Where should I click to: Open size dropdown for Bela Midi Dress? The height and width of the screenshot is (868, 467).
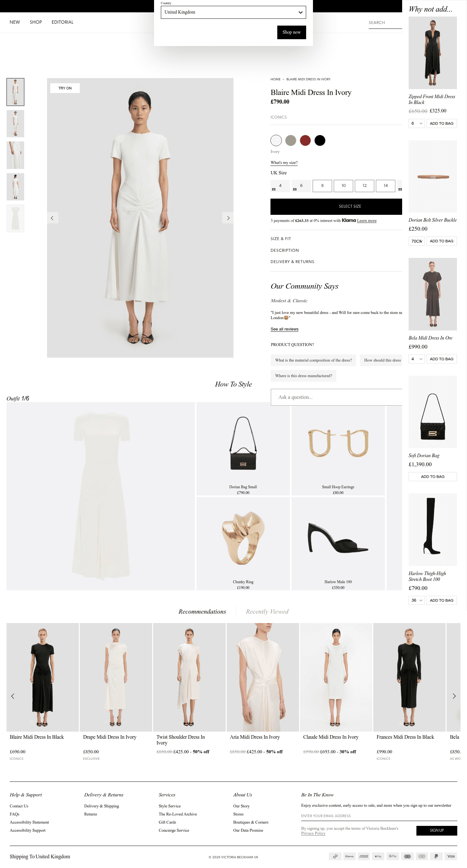tap(416, 359)
